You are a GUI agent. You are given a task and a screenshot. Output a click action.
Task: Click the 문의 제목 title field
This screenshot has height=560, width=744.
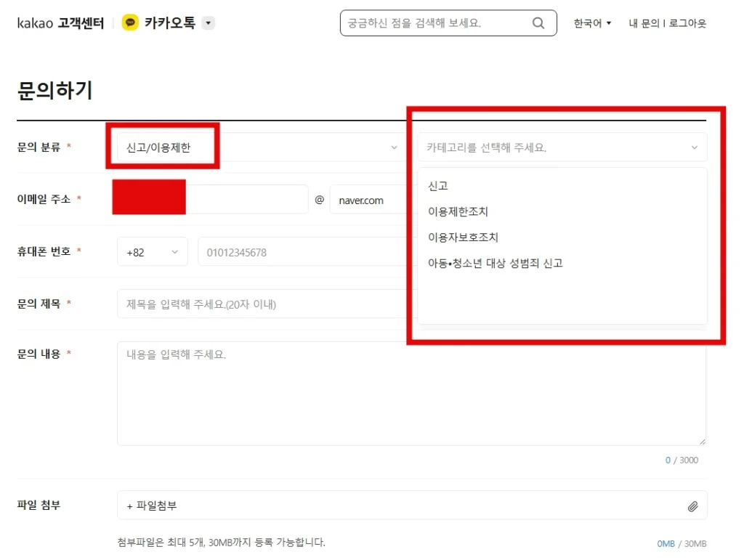click(262, 304)
